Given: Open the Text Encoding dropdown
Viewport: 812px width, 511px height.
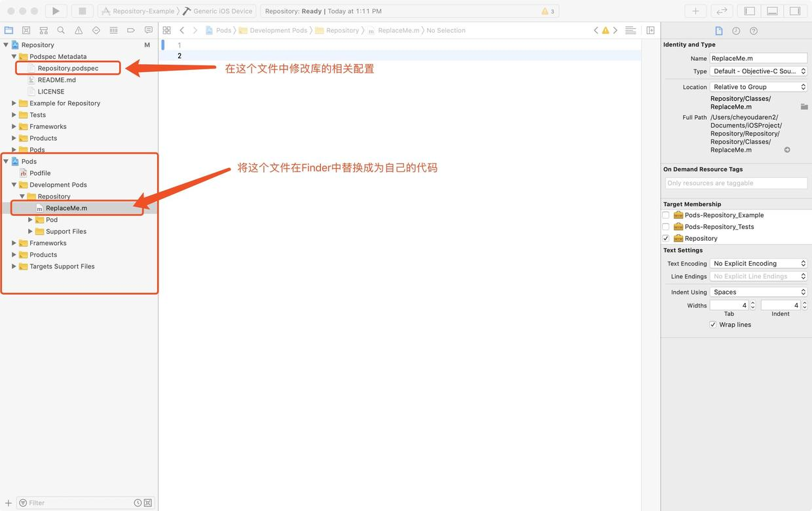Looking at the screenshot, I should click(758, 263).
